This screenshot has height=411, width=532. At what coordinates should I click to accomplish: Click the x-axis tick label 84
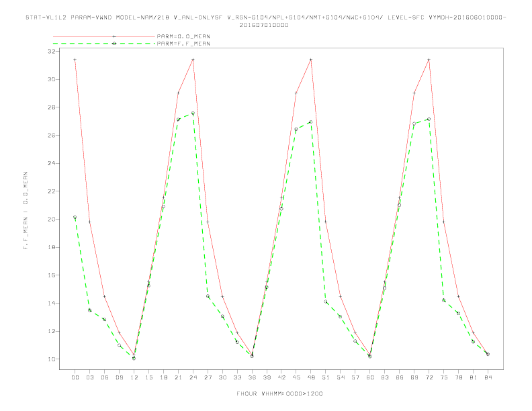[488, 377]
